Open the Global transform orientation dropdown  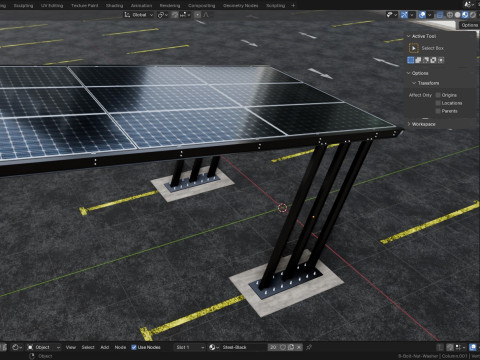pyautogui.click(x=138, y=15)
